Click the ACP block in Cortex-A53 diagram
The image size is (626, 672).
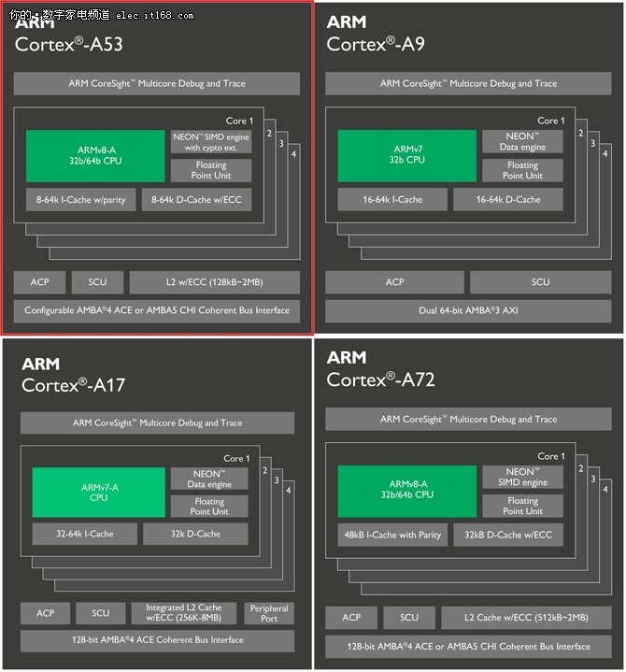pyautogui.click(x=40, y=282)
